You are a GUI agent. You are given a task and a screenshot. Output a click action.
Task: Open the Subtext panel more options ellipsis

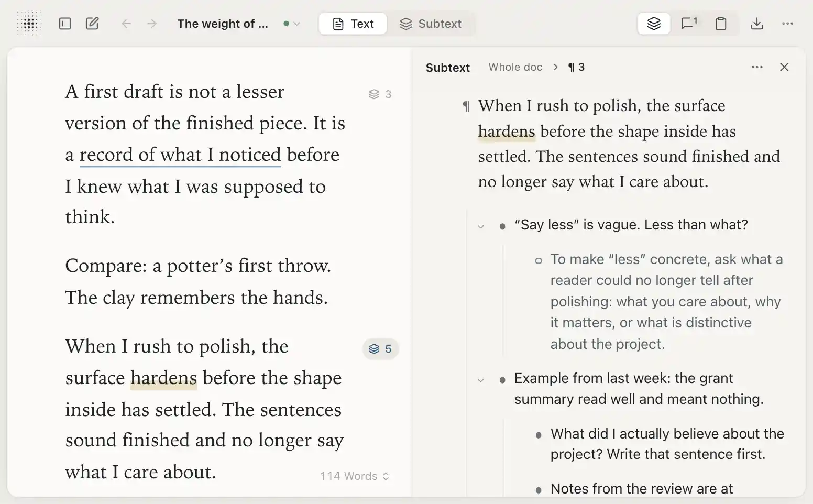757,67
